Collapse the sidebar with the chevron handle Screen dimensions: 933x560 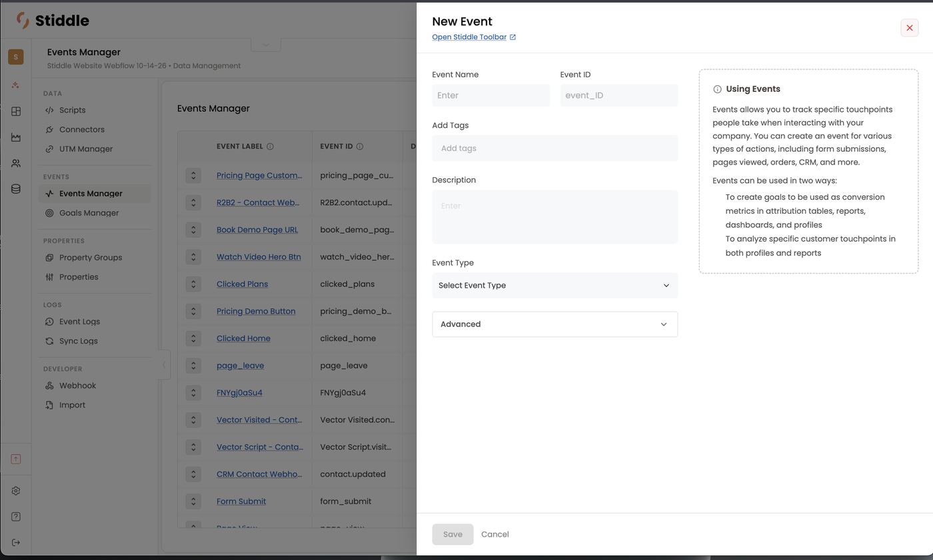(x=164, y=365)
